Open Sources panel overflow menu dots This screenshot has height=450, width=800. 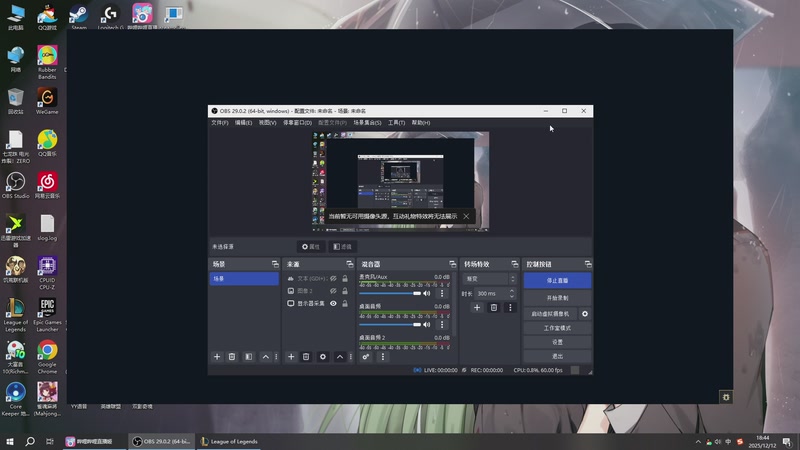point(351,357)
